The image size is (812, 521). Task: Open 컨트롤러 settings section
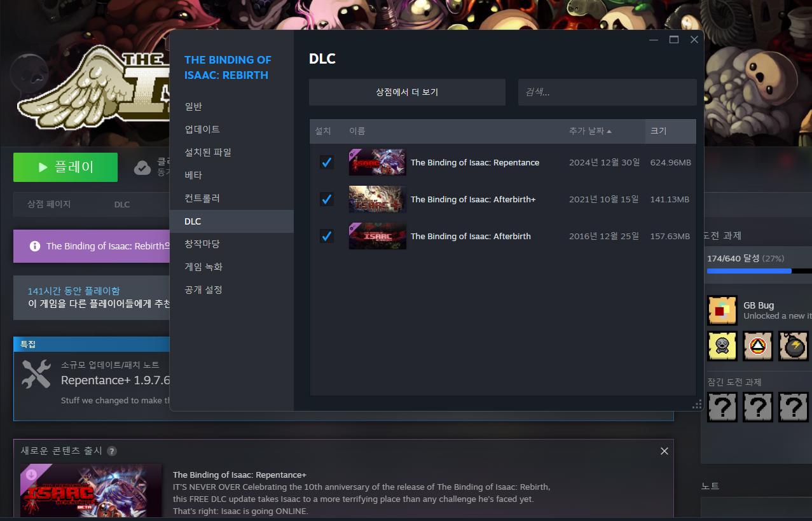click(x=231, y=198)
